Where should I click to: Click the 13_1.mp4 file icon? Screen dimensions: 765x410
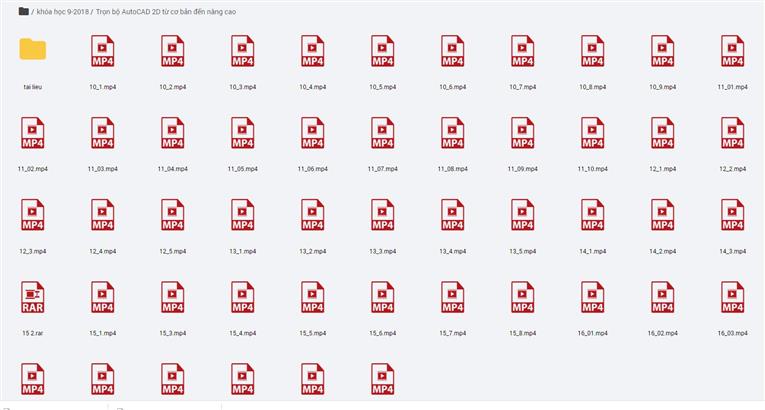(243, 214)
